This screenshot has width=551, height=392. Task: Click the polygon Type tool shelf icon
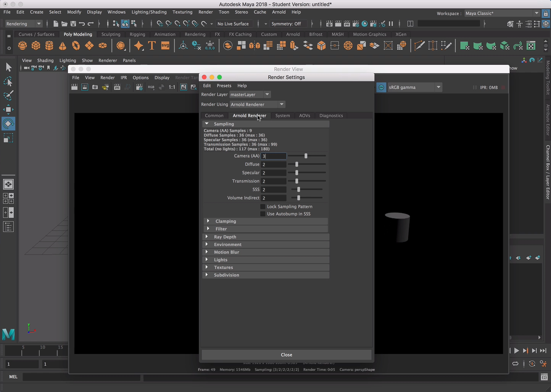click(x=152, y=46)
